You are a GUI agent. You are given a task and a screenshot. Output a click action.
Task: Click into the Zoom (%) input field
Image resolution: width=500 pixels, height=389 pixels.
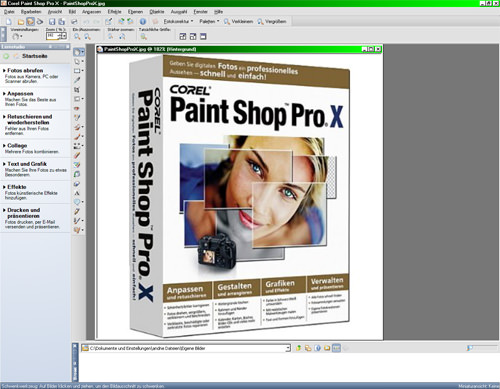[x=52, y=35]
